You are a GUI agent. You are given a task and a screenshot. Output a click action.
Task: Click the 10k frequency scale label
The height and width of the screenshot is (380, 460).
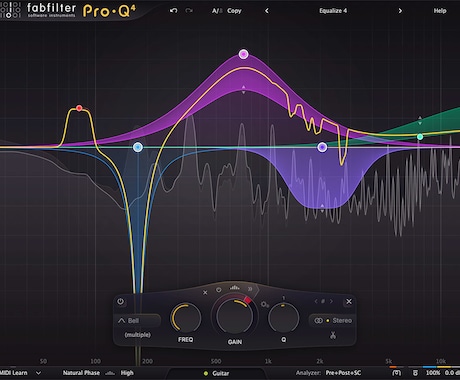pyautogui.click(x=441, y=361)
